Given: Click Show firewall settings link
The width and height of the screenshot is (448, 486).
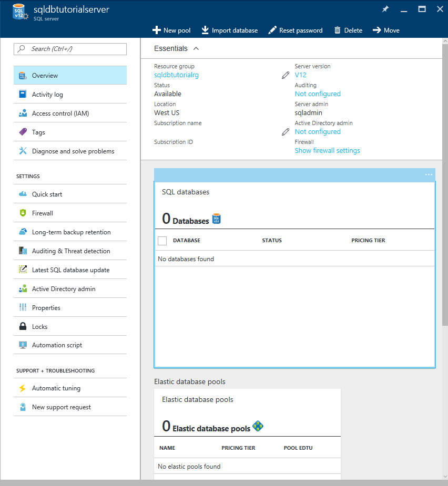Looking at the screenshot, I should [x=327, y=151].
